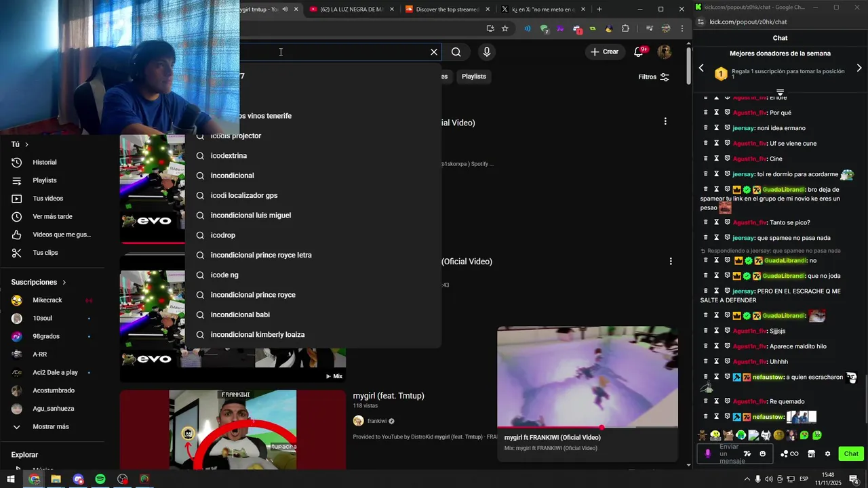Collapse the donors panel handle
The image size is (868, 488).
[780, 92]
